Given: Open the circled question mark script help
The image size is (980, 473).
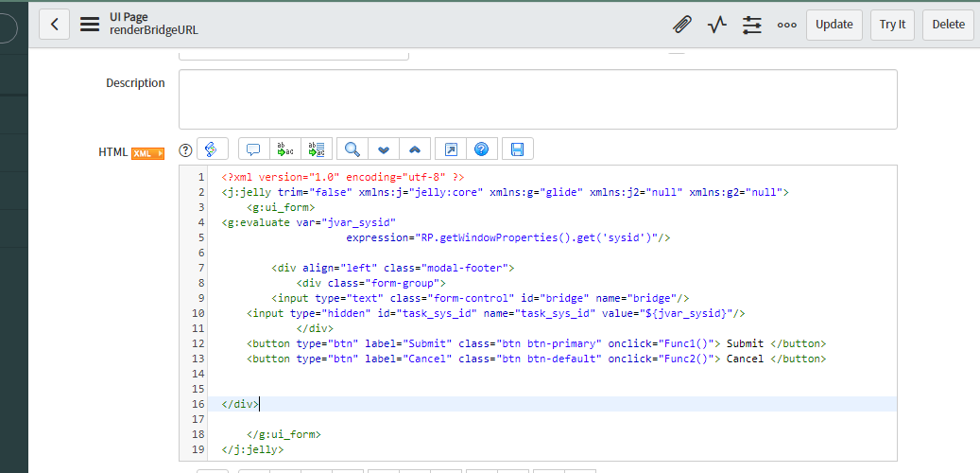Looking at the screenshot, I should click(x=185, y=150).
